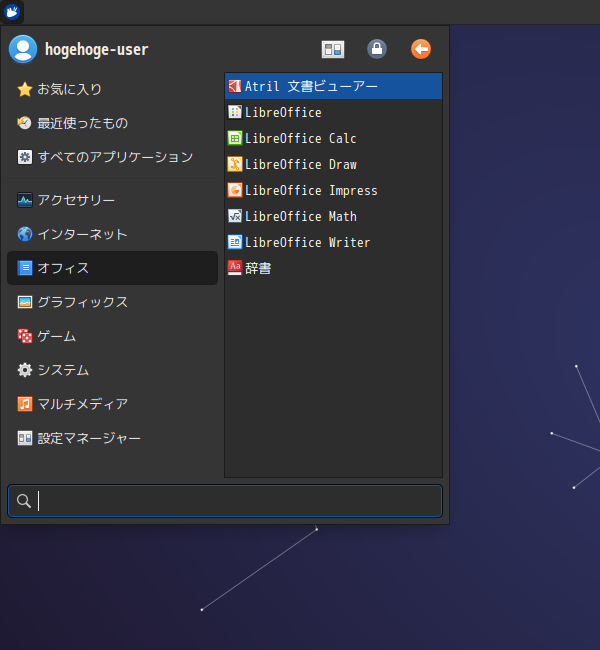This screenshot has height=650, width=600.
Task: Open 設定マネージャー from the category list
Action: tap(112, 438)
